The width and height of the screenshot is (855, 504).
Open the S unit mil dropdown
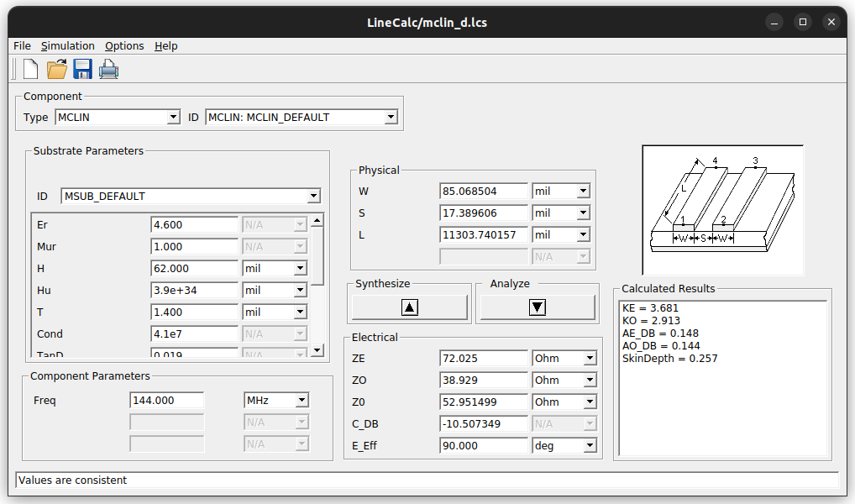tap(583, 213)
